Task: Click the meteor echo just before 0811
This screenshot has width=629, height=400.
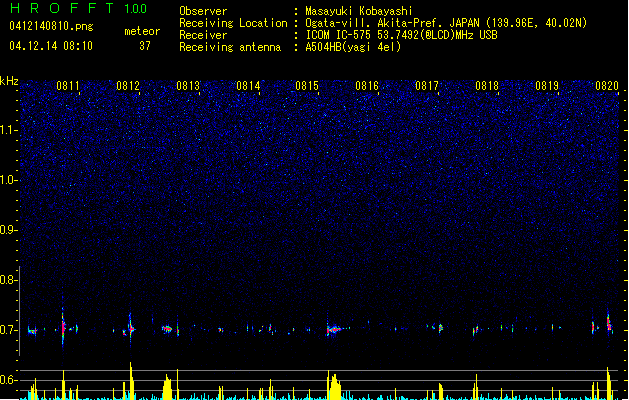Action: tap(63, 327)
